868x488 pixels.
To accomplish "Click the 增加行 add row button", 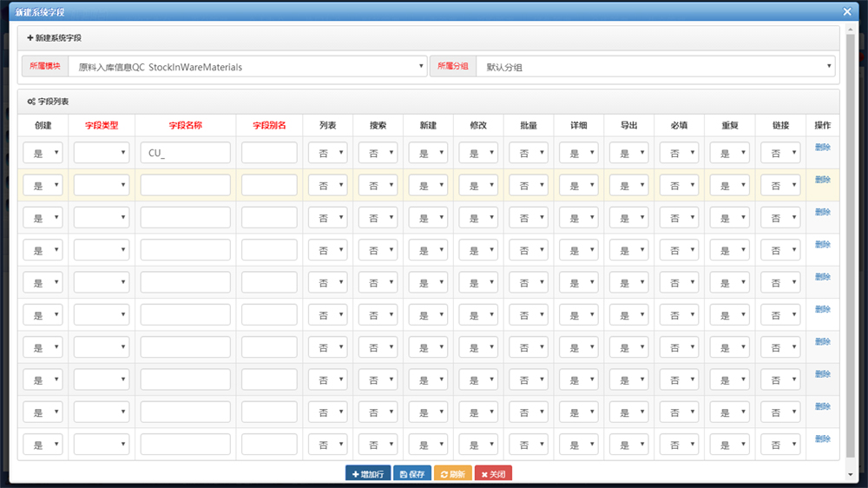I will pos(368,474).
